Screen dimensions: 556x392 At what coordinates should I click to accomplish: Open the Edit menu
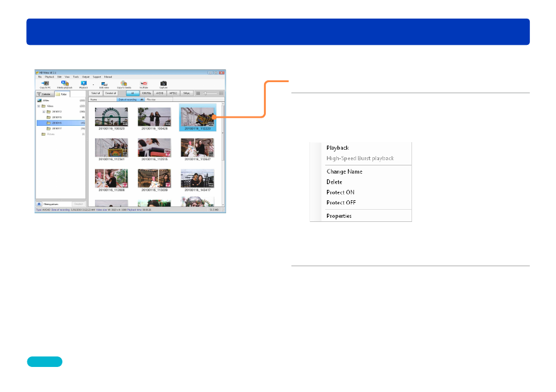tap(59, 77)
